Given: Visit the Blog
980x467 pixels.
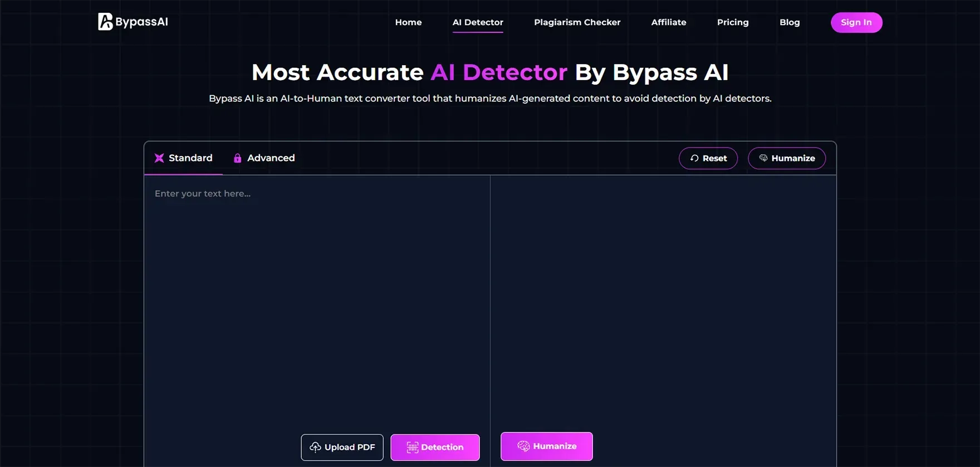Looking at the screenshot, I should coord(790,22).
